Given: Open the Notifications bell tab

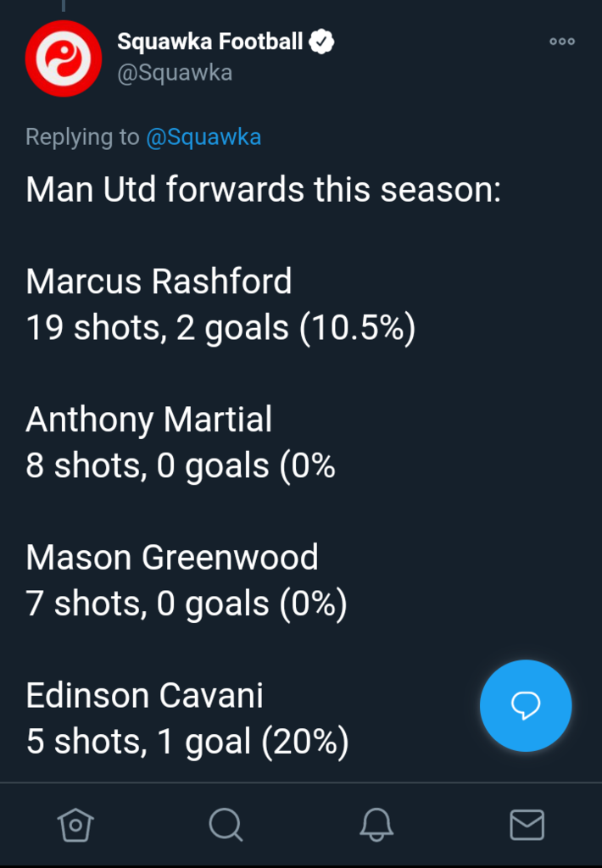Looking at the screenshot, I should tap(376, 823).
